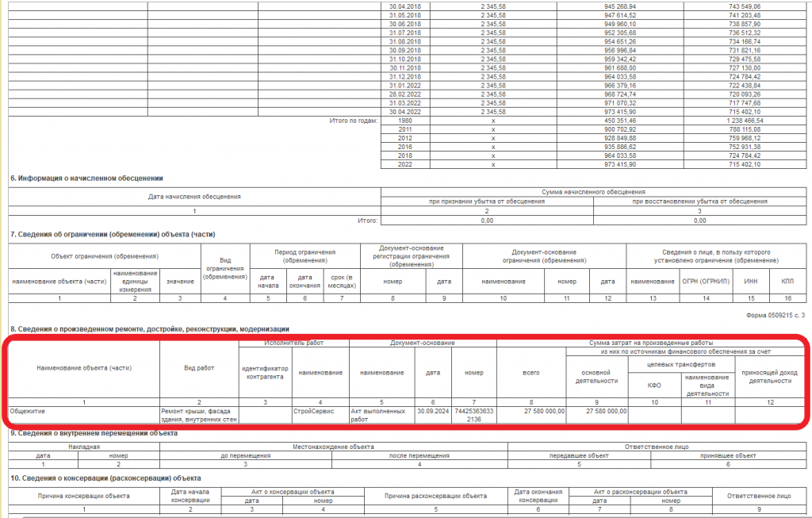The height and width of the screenshot is (518, 812).
Task: Click the amount 928 849,88
Action: [620, 138]
